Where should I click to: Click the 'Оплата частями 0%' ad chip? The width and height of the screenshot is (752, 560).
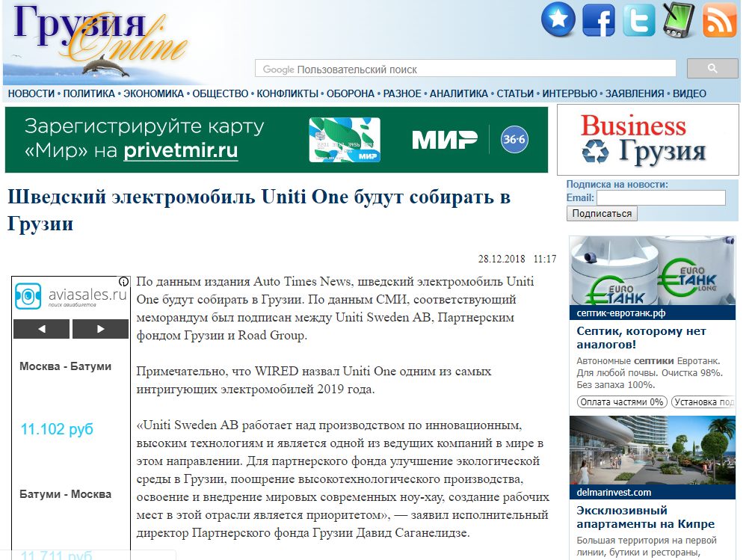pos(621,402)
